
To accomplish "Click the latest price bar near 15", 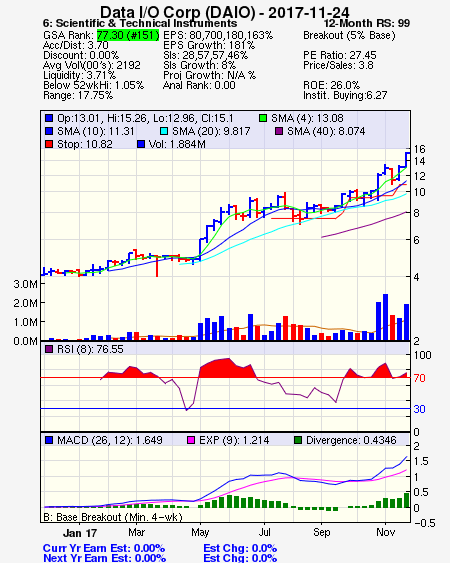I will 407,159.
